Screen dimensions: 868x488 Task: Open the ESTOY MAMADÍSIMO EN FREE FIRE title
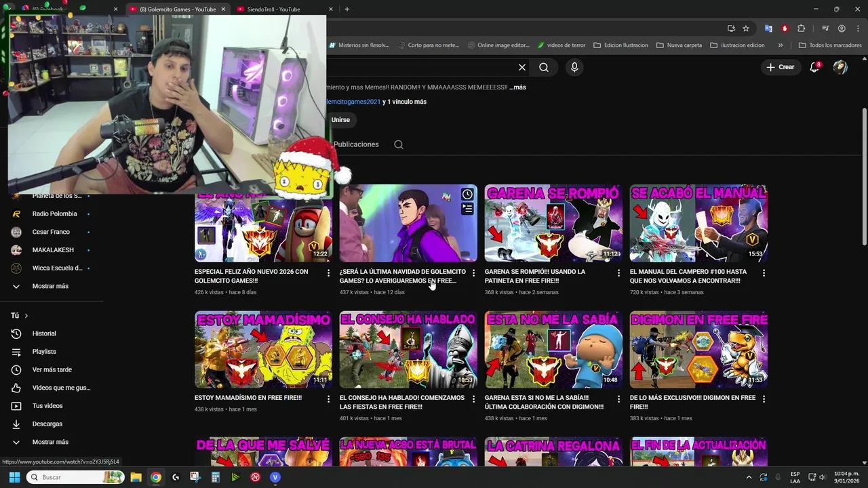(248, 398)
